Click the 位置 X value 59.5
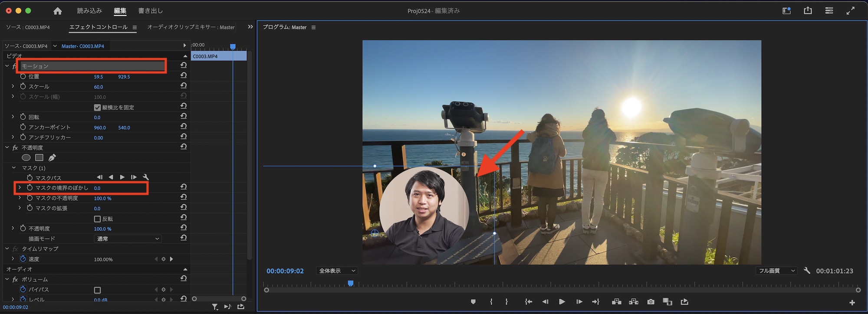Image resolution: width=868 pixels, height=314 pixels. click(99, 77)
